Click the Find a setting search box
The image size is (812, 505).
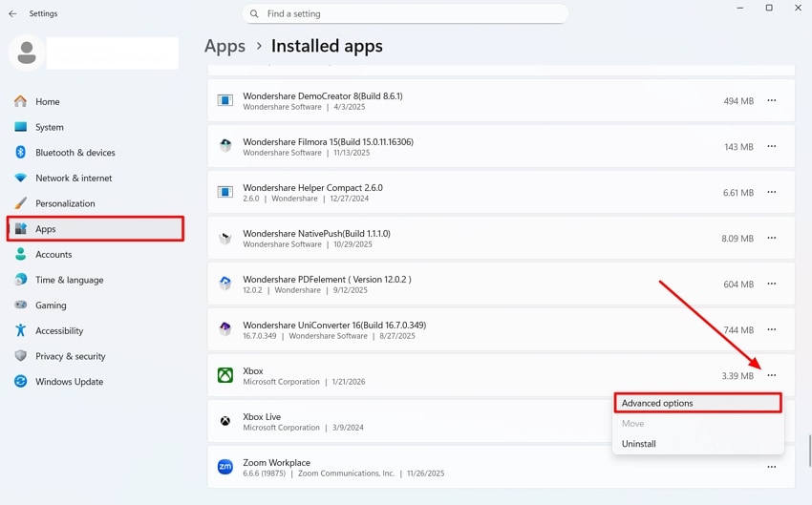pyautogui.click(x=405, y=14)
